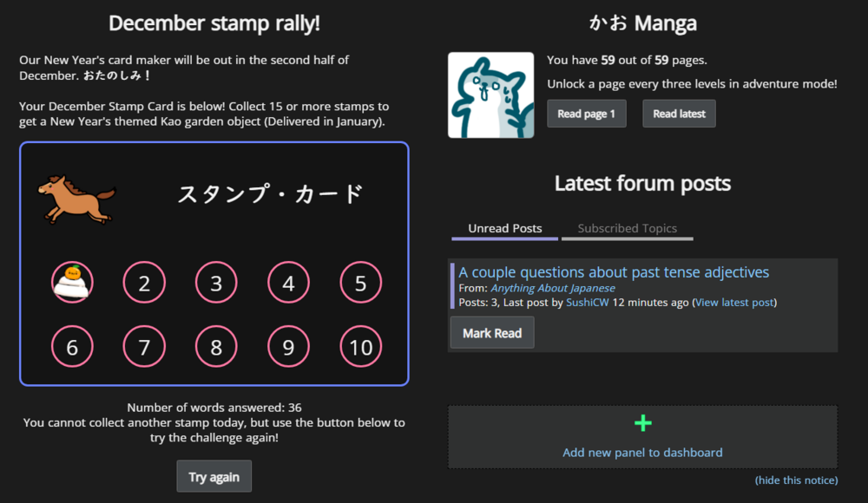Open the past tense adjectives forum post
Image resolution: width=868 pixels, height=503 pixels.
pyautogui.click(x=613, y=271)
